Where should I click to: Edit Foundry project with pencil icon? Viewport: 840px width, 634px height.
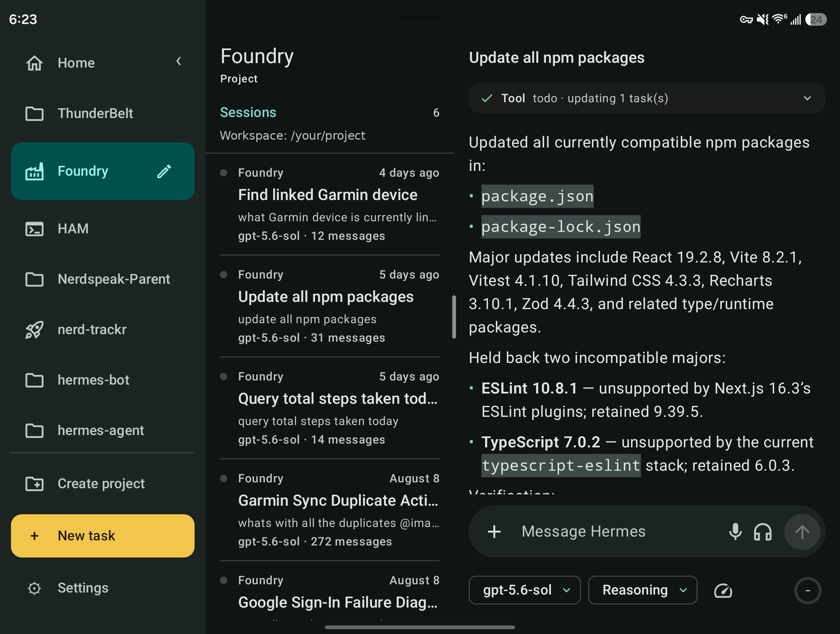[x=164, y=171]
